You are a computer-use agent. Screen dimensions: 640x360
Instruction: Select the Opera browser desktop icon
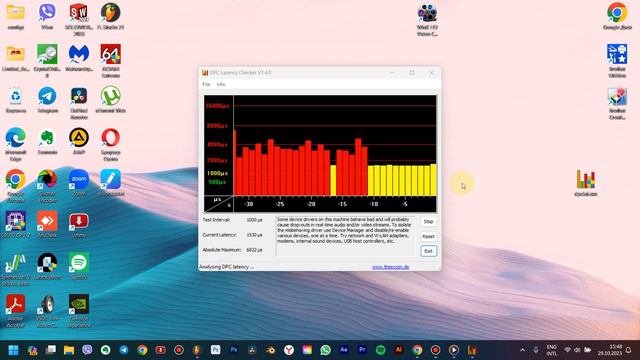coord(111,144)
